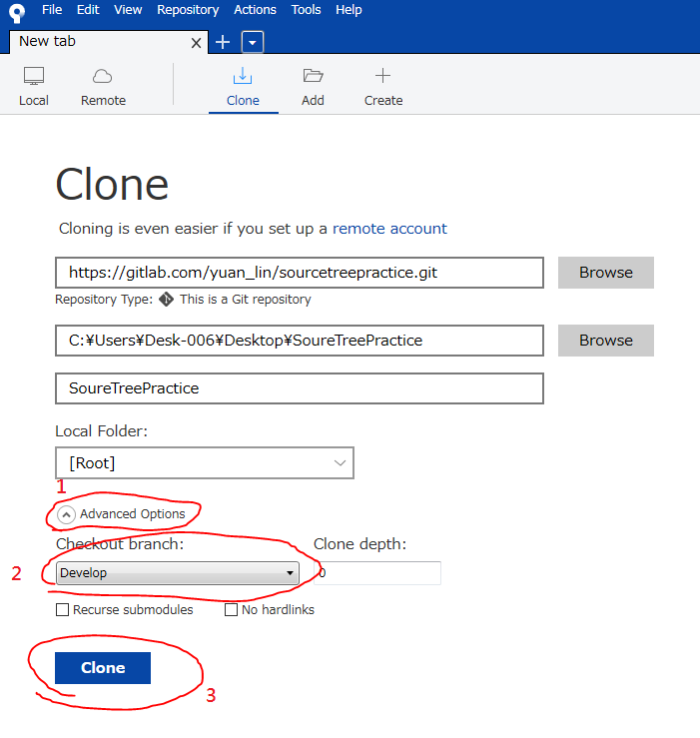Open the File menu
The width and height of the screenshot is (700, 738).
(x=52, y=10)
